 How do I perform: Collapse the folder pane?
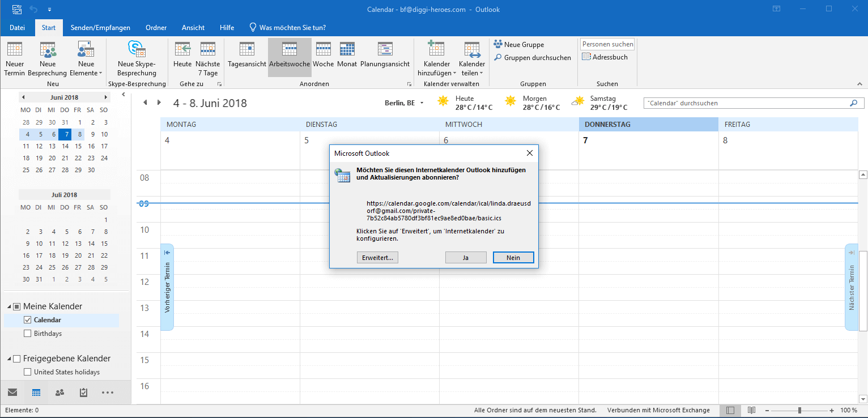point(124,95)
